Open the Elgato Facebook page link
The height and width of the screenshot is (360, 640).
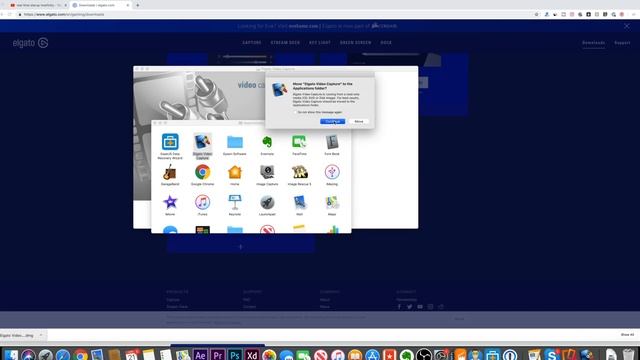point(399,307)
